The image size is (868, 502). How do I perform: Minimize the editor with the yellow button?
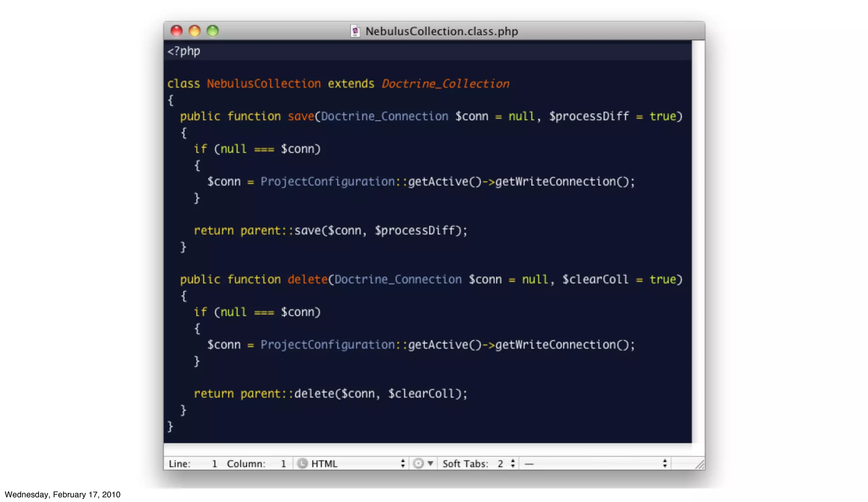point(195,31)
